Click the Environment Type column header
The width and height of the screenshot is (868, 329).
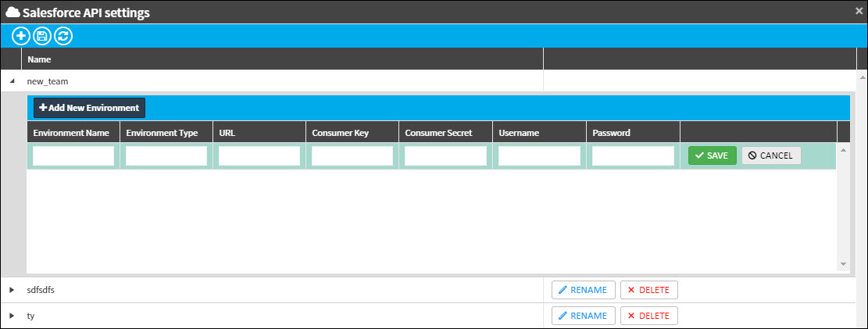click(x=166, y=133)
